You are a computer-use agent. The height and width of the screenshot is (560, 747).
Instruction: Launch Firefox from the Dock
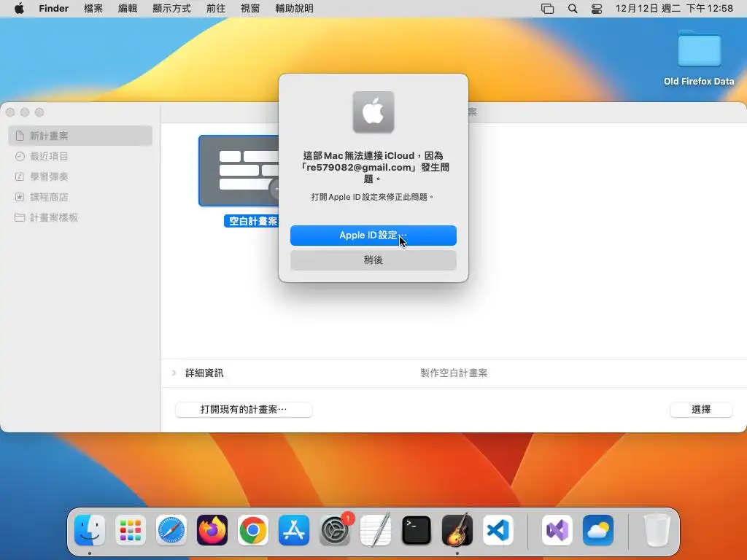pos(212,530)
